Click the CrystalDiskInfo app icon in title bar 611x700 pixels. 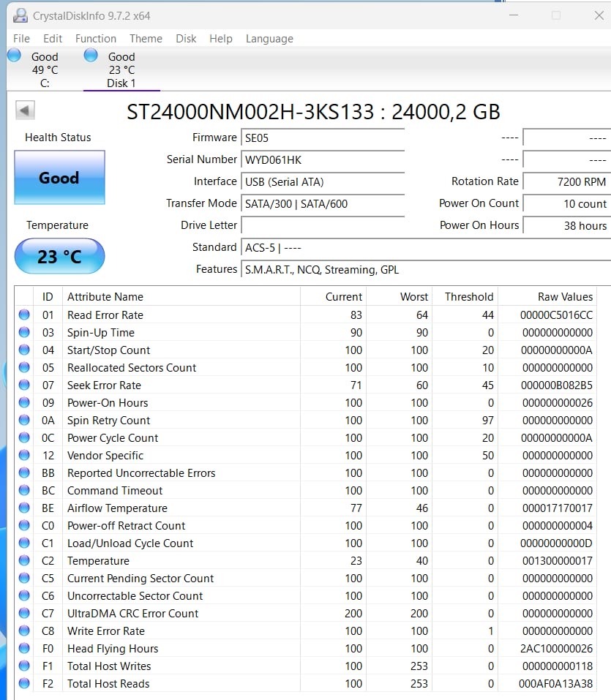click(x=20, y=15)
